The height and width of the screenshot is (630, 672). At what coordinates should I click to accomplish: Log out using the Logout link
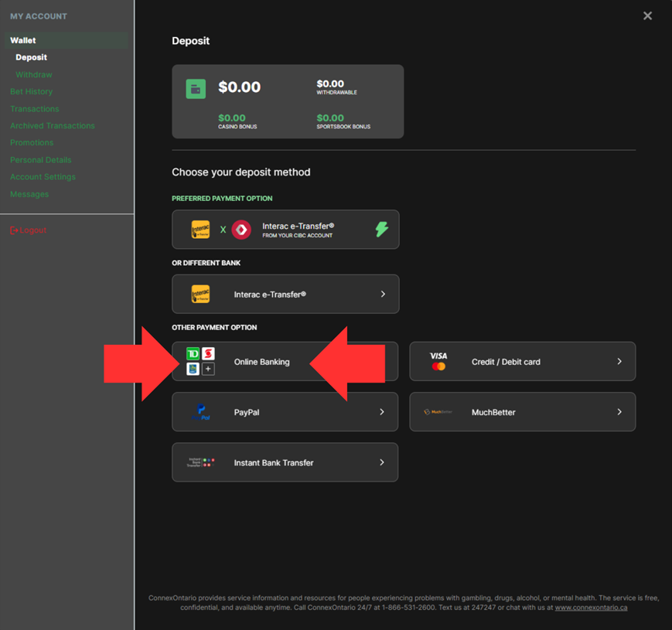click(x=29, y=230)
